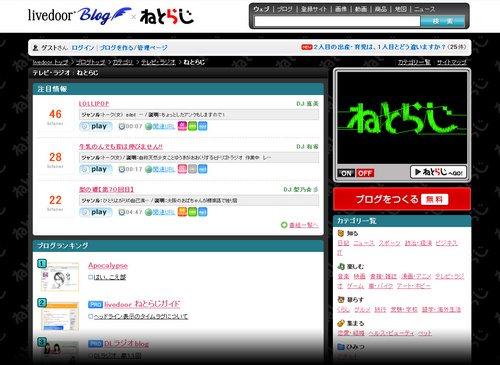The image size is (500, 365).
Task: Click red ブログをつくる 無料 button
Action: 402,199
